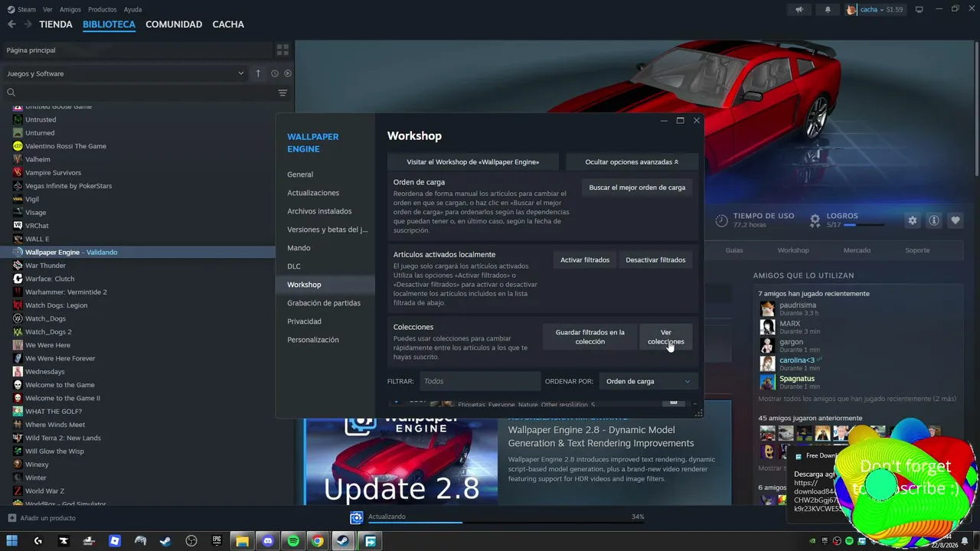Click the Filtrar text field
980x551 pixels.
[479, 381]
